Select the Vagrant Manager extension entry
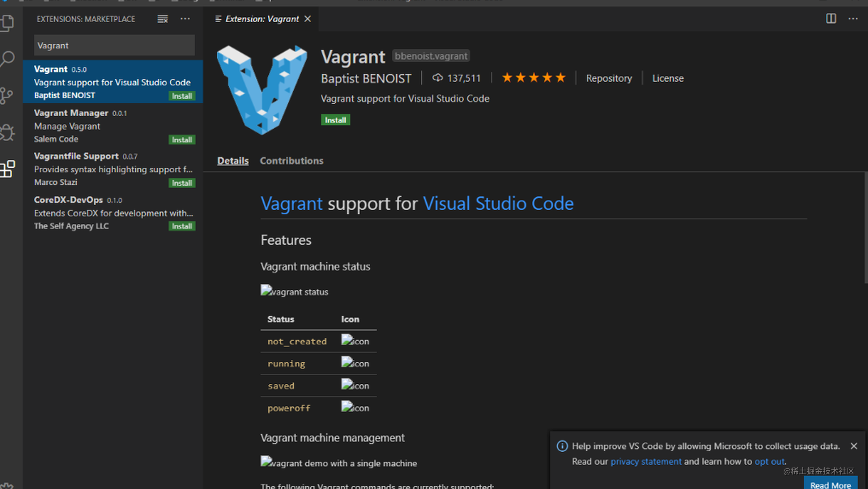 [x=113, y=126]
